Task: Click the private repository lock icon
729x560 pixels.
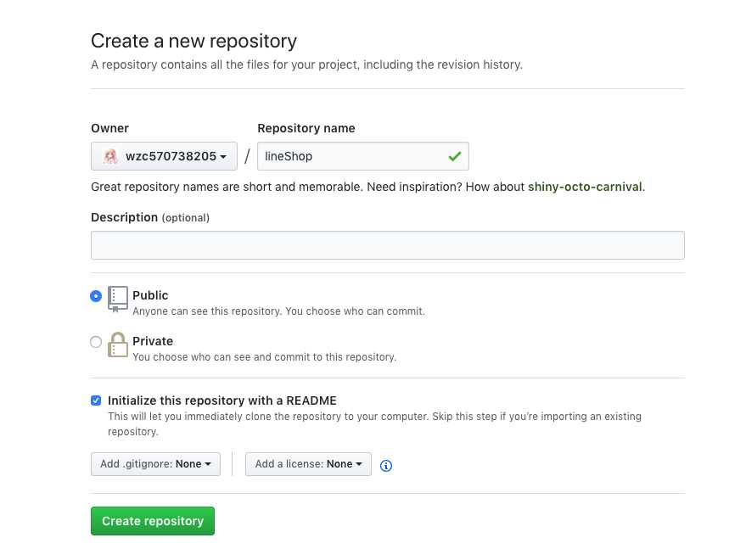Action: click(118, 344)
